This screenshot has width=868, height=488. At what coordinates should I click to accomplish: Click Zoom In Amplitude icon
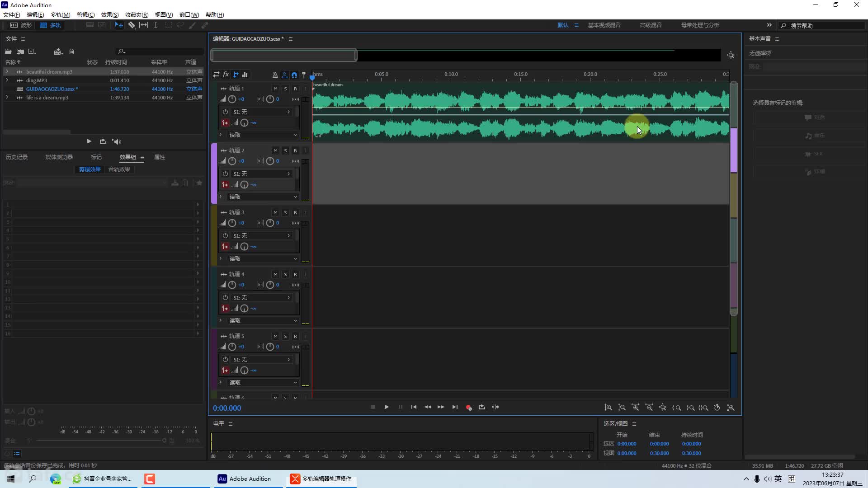pos(609,408)
